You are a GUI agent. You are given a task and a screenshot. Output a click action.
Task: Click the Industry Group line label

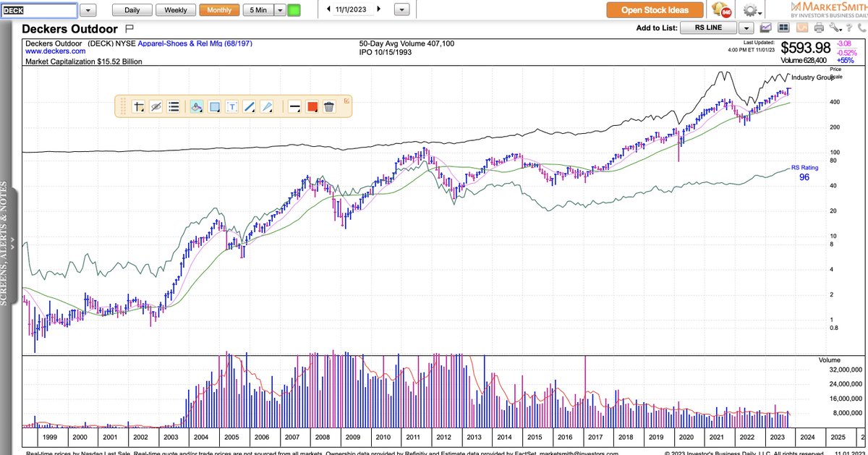click(813, 77)
